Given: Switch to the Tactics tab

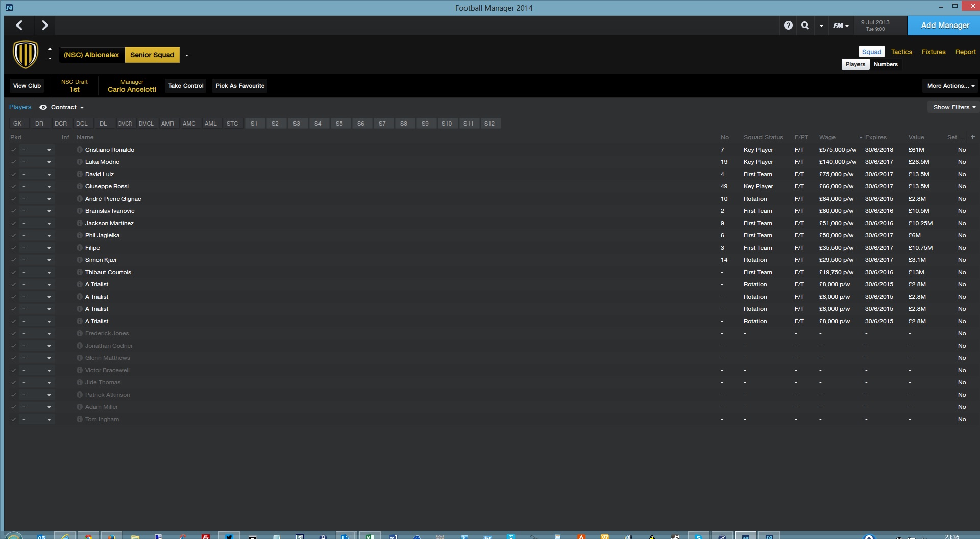Looking at the screenshot, I should (901, 52).
